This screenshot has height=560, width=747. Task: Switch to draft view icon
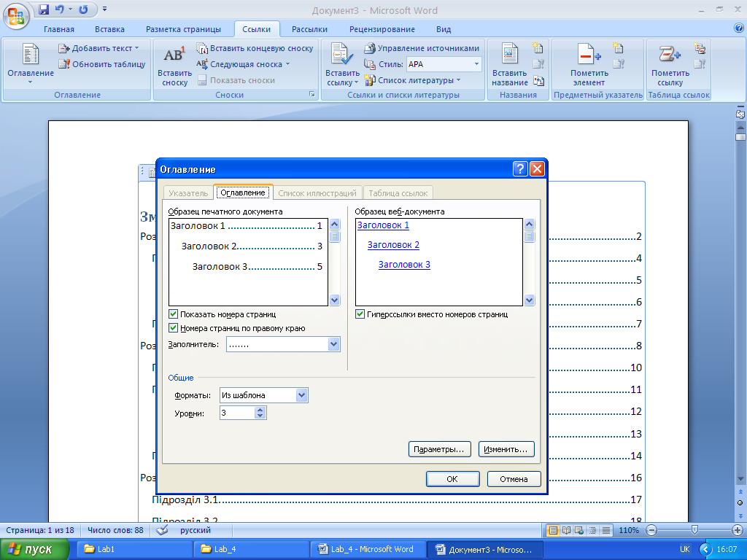point(606,530)
